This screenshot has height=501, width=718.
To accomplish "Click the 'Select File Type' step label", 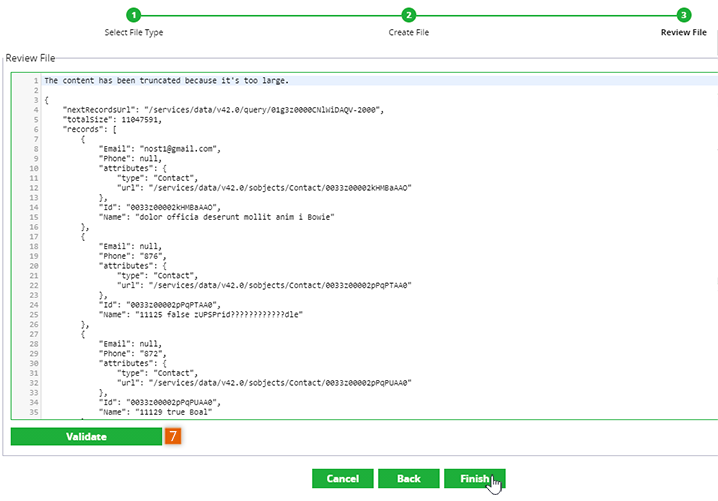I will tap(134, 33).
